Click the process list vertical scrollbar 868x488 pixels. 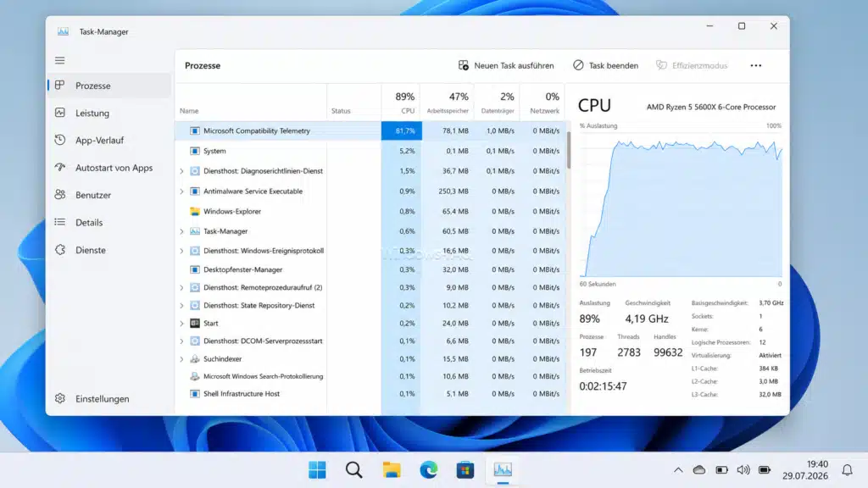(x=568, y=151)
